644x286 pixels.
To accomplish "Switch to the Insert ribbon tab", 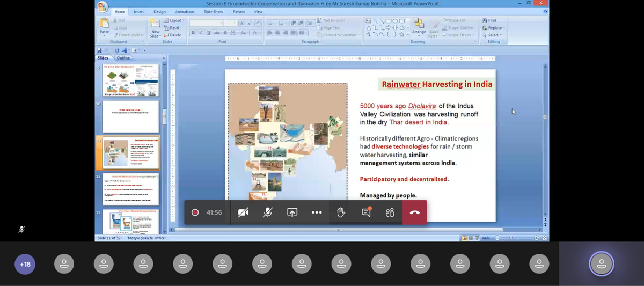I will click(x=138, y=12).
